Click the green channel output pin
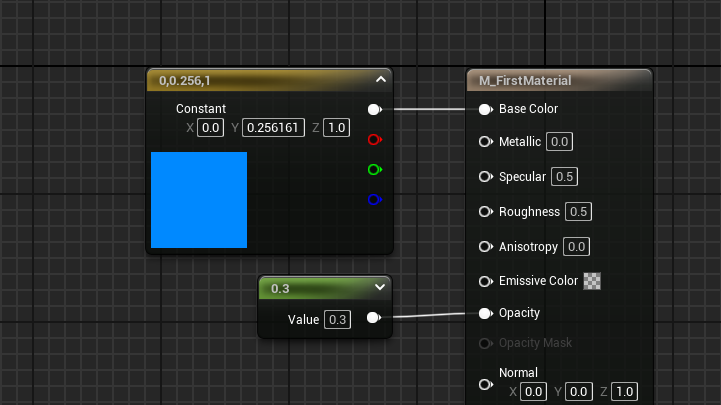Screen dimensions: 721x405 (375, 170)
